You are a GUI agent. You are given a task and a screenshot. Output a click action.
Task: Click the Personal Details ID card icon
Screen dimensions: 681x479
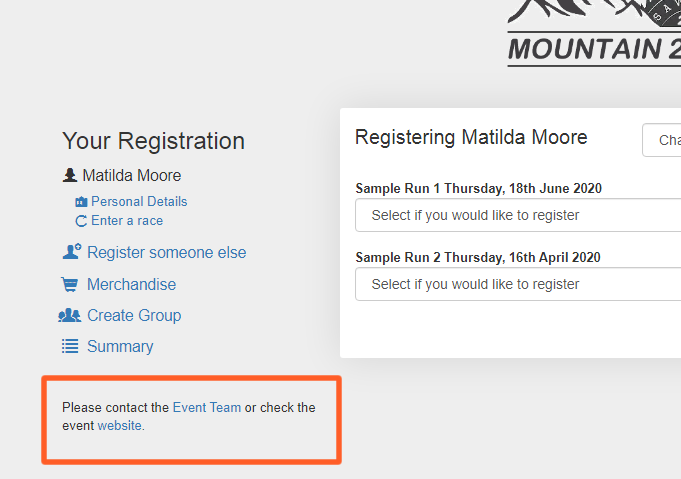82,202
